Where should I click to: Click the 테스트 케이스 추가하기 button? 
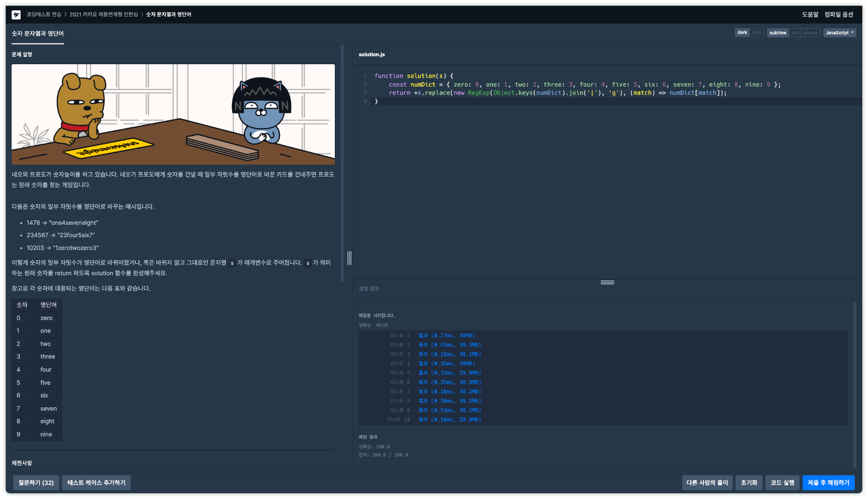[96, 483]
